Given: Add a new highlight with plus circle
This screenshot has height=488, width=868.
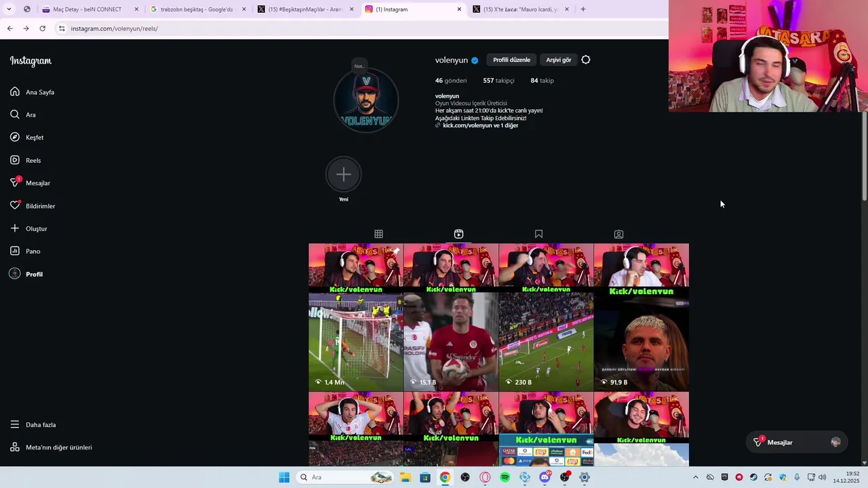Looking at the screenshot, I should pos(344,175).
